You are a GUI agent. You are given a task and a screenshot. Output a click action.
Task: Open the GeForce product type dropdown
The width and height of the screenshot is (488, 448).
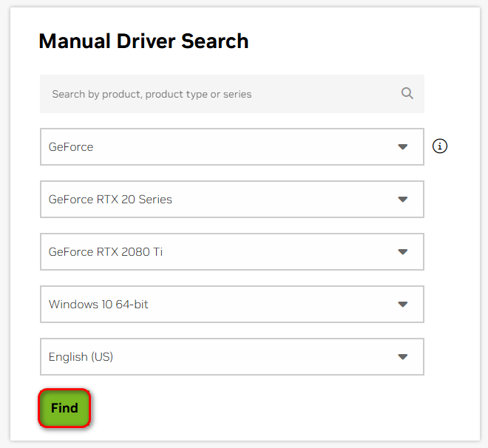[x=232, y=146]
